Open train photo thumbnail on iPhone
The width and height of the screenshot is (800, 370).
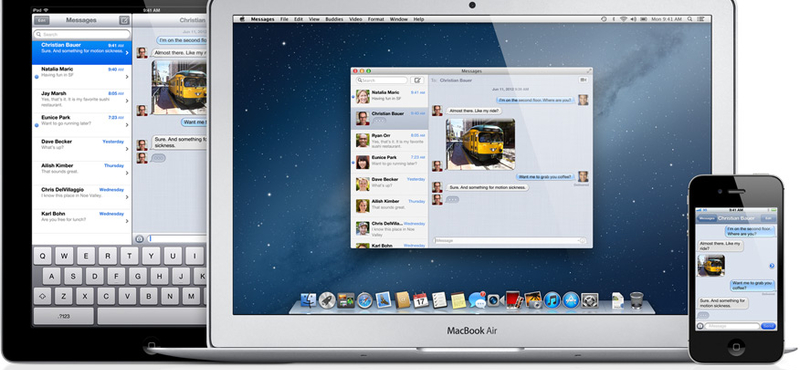(x=711, y=265)
